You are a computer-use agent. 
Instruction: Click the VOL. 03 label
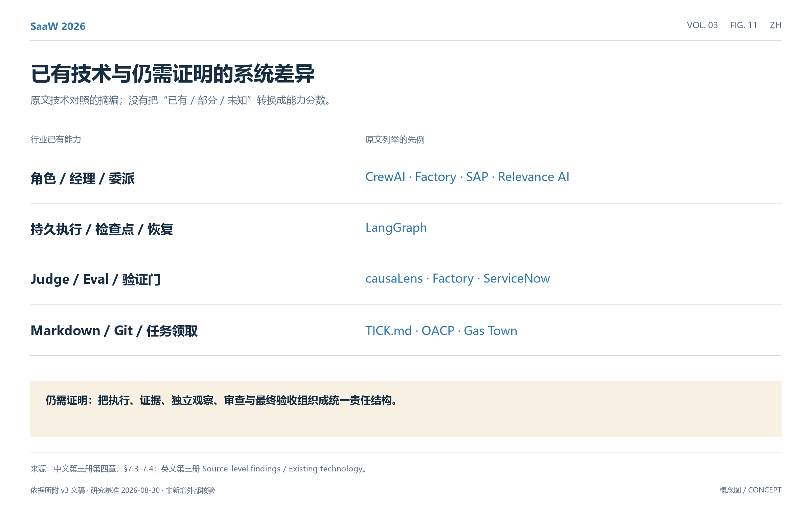coord(702,25)
